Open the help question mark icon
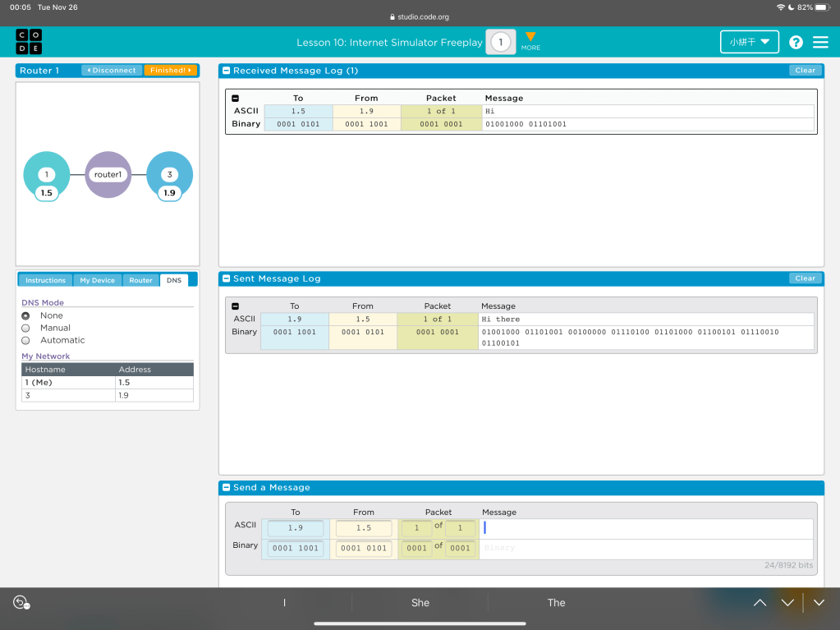840x630 pixels. 796,42
